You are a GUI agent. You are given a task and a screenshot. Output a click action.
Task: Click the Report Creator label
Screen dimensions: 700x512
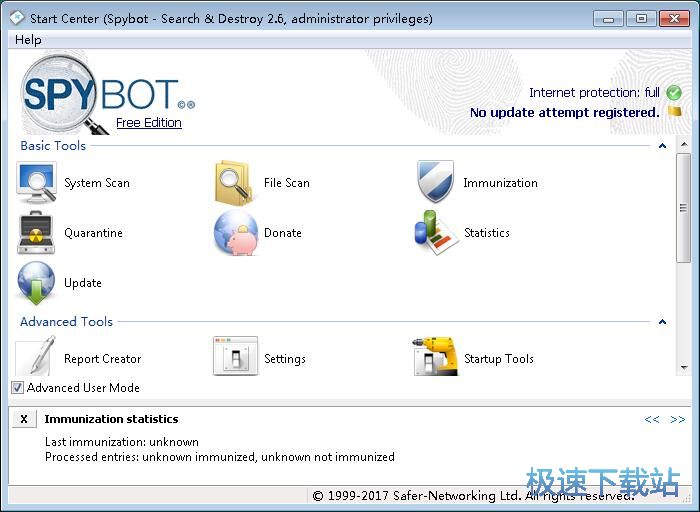pyautogui.click(x=102, y=359)
